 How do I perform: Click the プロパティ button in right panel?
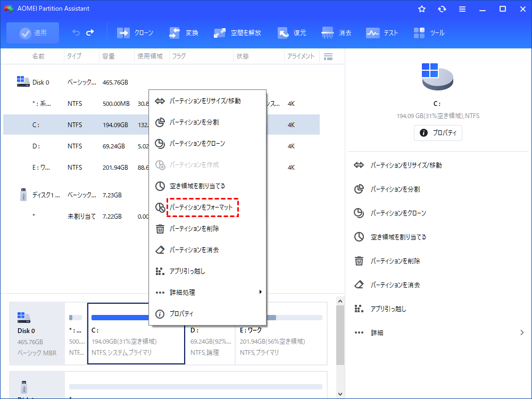point(438,132)
